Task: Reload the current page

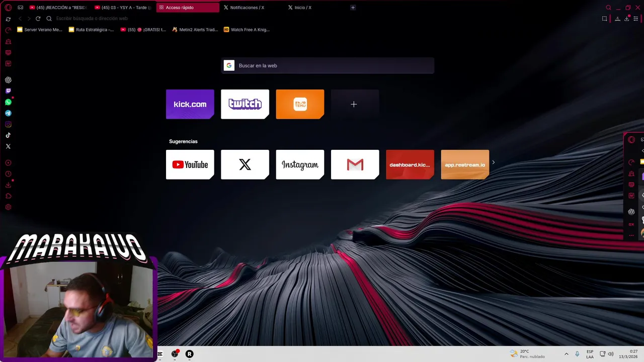Action: pyautogui.click(x=38, y=19)
